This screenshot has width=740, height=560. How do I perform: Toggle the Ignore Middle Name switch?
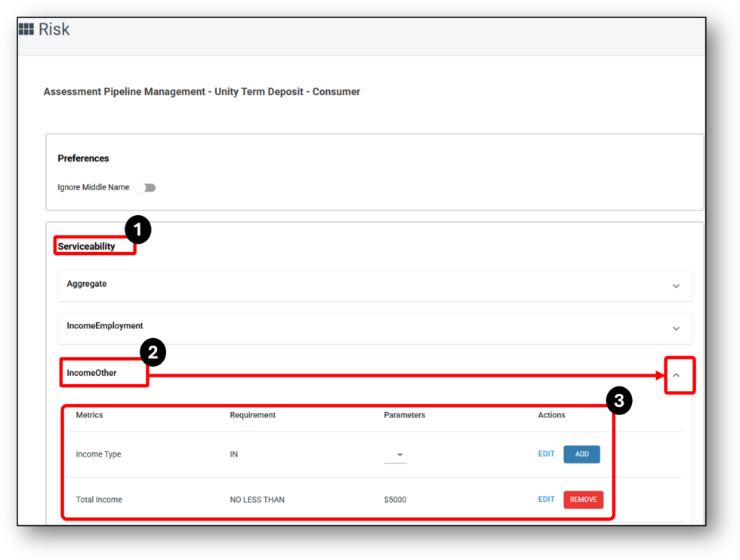(145, 188)
